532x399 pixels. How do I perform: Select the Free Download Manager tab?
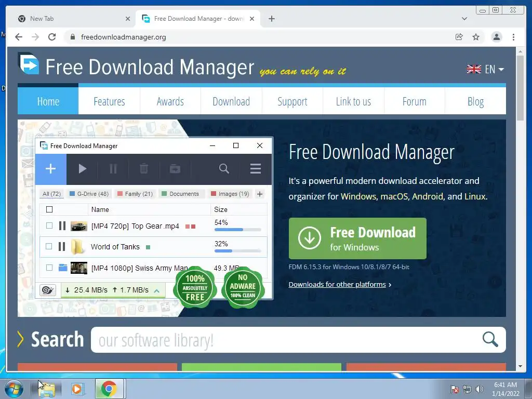pos(198,19)
